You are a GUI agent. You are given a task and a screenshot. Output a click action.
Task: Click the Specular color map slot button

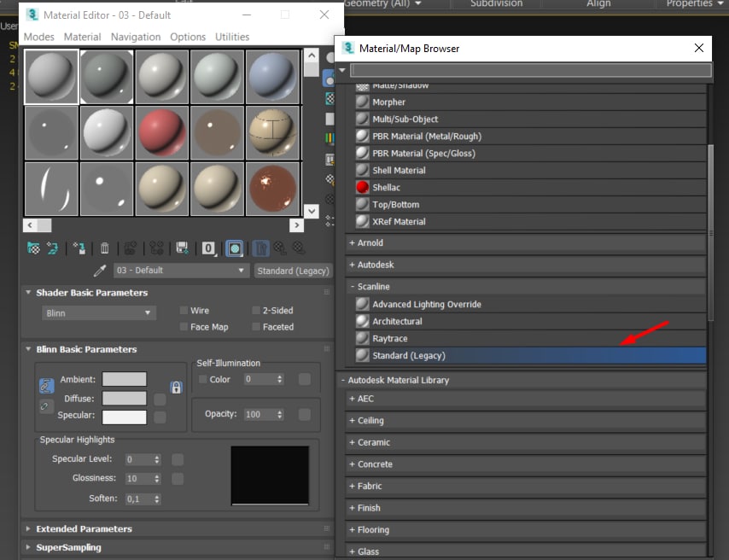160,417
